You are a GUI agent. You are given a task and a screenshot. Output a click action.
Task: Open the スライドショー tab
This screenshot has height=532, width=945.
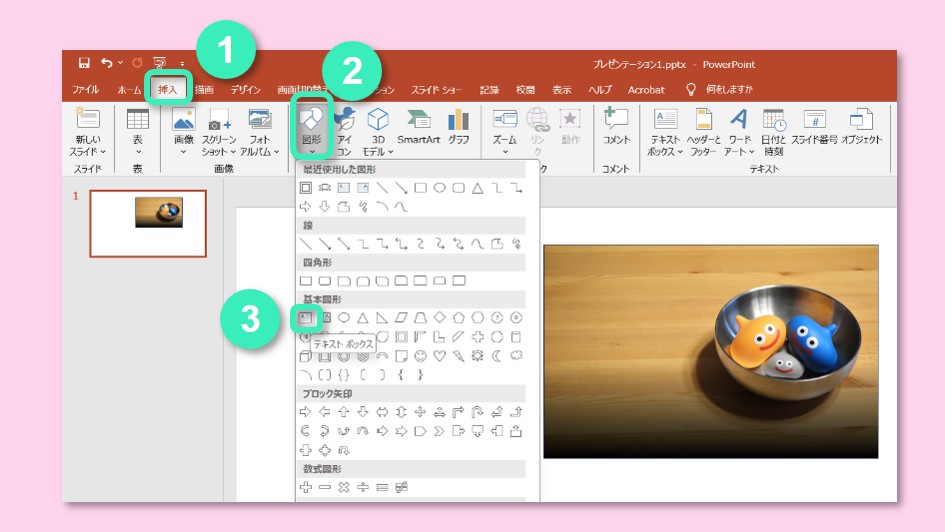[x=436, y=90]
